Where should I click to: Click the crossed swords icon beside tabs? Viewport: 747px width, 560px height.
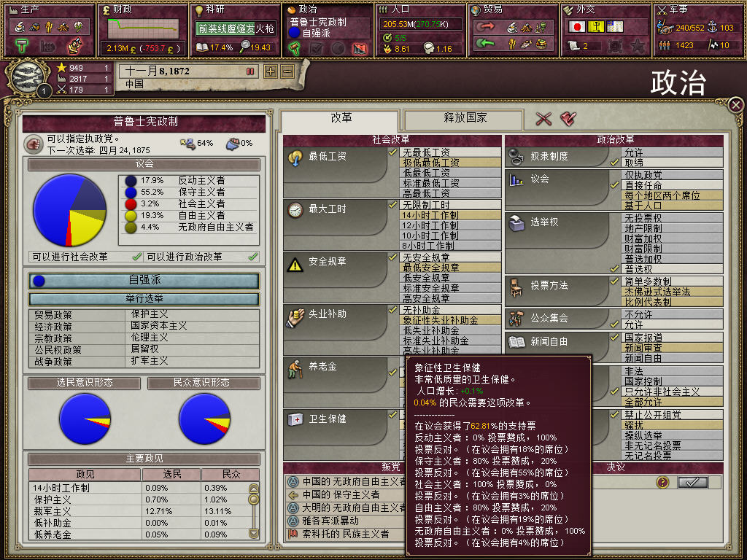click(543, 119)
